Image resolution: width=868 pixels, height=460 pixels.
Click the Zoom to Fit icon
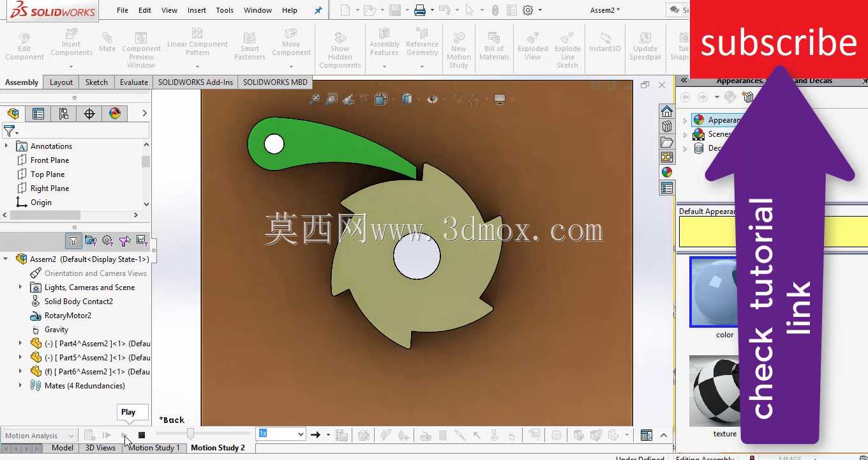click(x=315, y=99)
